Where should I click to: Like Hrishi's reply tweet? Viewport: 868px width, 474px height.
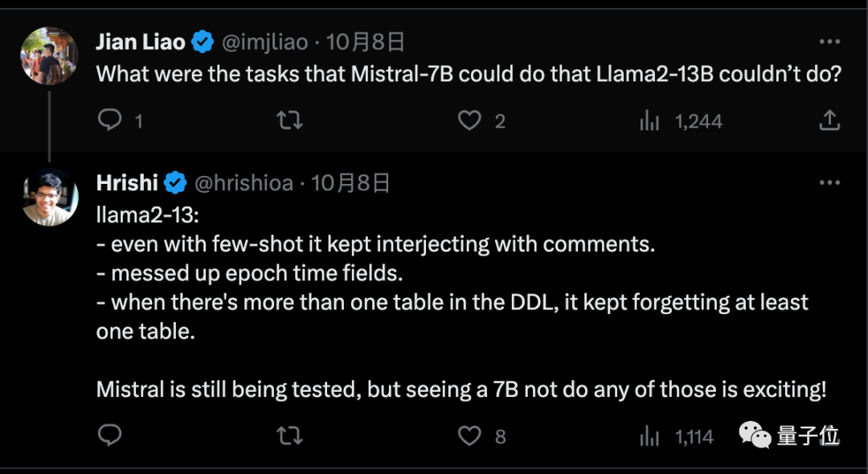click(x=469, y=436)
